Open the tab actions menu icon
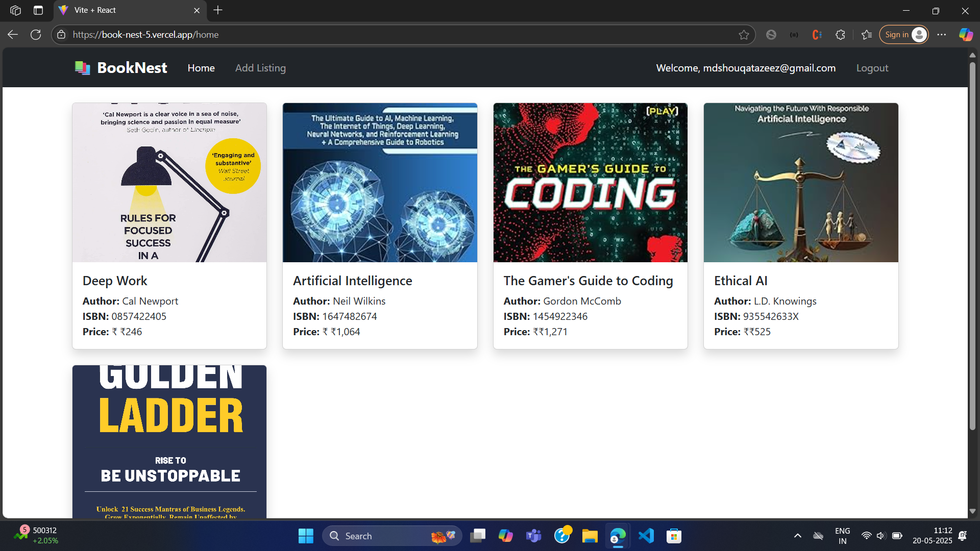 click(38, 10)
